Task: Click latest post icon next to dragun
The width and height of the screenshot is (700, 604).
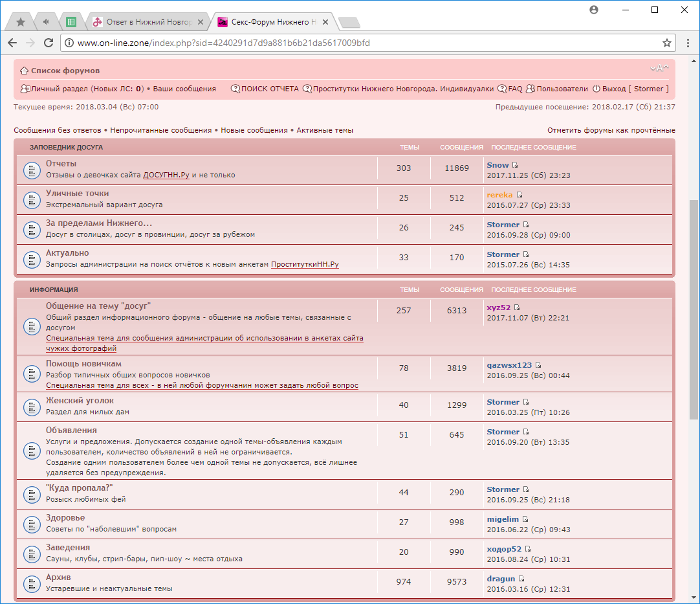Action: tap(522, 579)
